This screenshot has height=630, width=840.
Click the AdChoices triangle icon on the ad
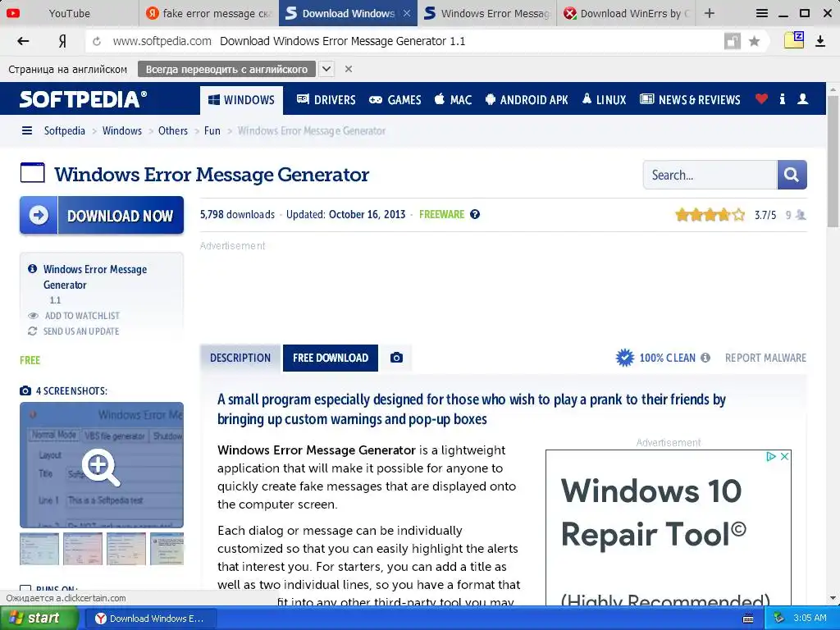click(x=771, y=456)
